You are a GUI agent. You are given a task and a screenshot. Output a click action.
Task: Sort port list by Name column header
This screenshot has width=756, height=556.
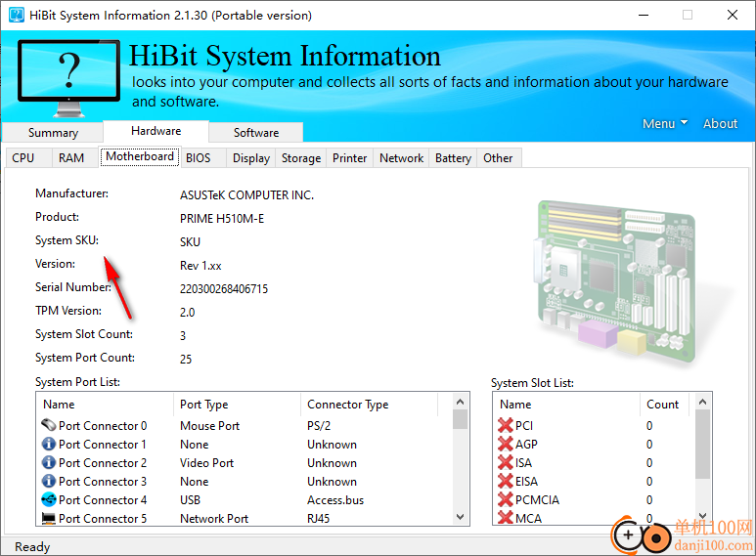pyautogui.click(x=105, y=405)
